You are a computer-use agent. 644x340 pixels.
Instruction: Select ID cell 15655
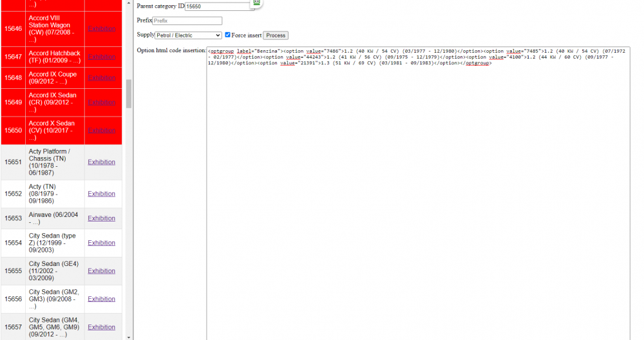[13, 271]
